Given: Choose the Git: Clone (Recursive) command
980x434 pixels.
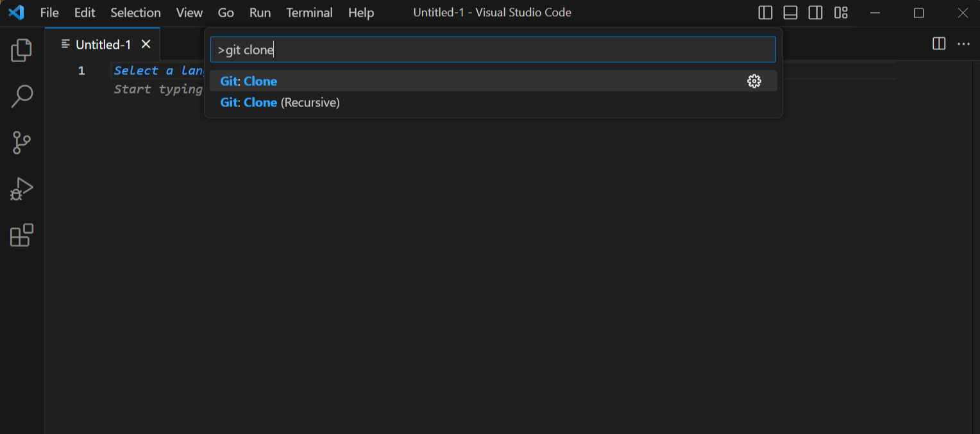Looking at the screenshot, I should click(493, 102).
